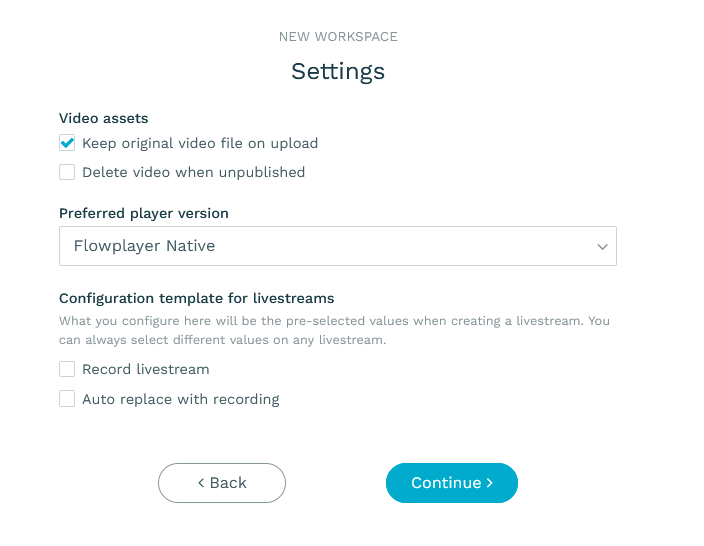Click the 'Auto replace with recording' label text
This screenshot has width=704, height=546.
pyautogui.click(x=180, y=399)
